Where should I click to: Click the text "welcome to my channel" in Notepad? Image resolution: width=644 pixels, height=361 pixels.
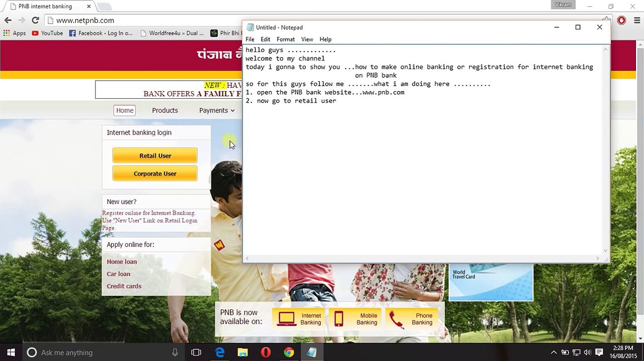click(285, 59)
